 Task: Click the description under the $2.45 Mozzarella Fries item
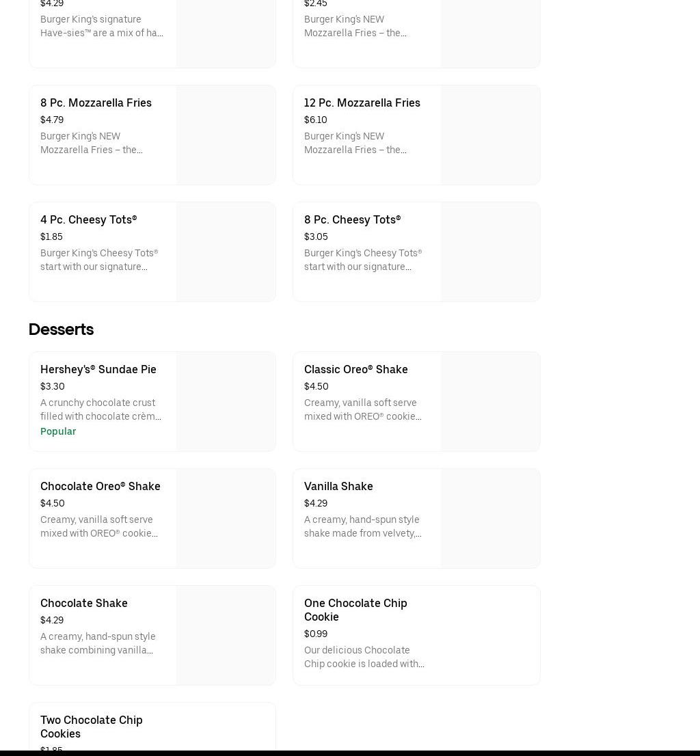pyautogui.click(x=355, y=26)
